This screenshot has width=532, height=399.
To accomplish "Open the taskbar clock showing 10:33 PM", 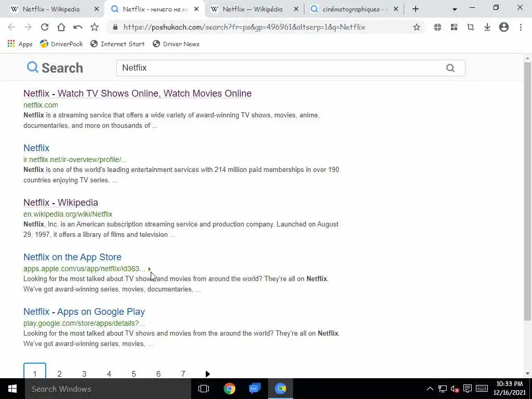I will pyautogui.click(x=509, y=389).
